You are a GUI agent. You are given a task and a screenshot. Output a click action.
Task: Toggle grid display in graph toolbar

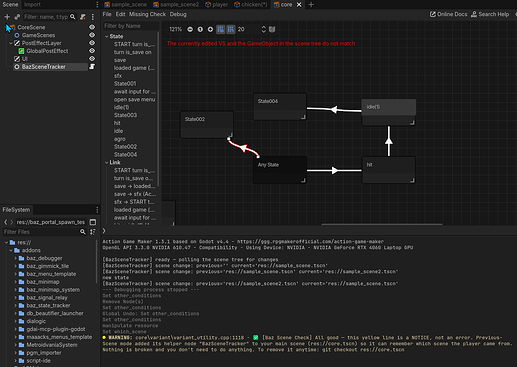tap(231, 29)
